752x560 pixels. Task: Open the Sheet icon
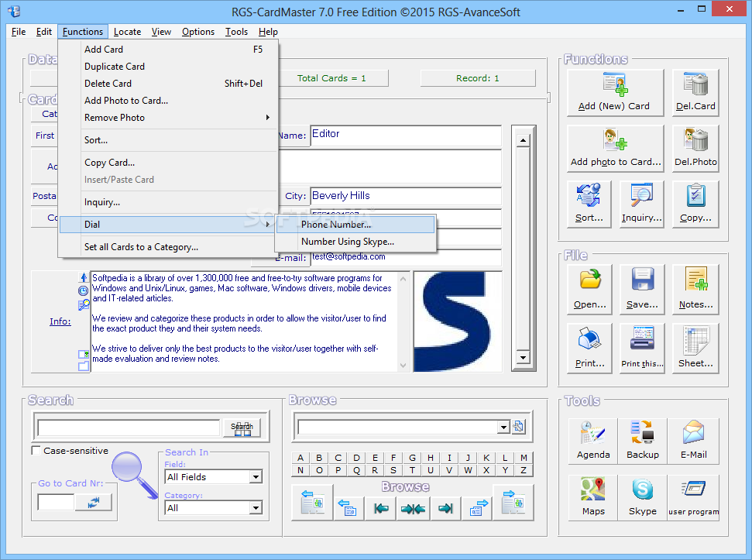(696, 348)
